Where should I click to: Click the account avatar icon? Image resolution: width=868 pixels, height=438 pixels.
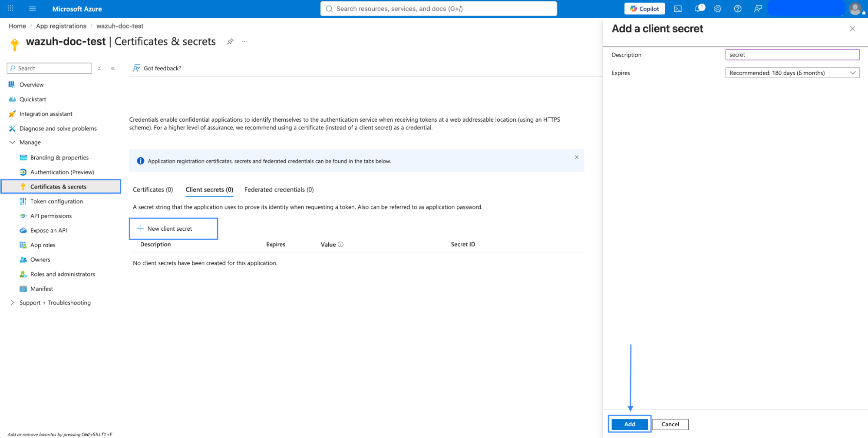[855, 9]
